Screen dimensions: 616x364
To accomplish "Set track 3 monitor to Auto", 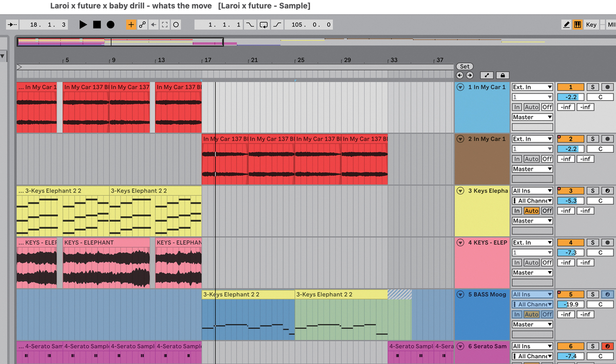I will coord(532,211).
